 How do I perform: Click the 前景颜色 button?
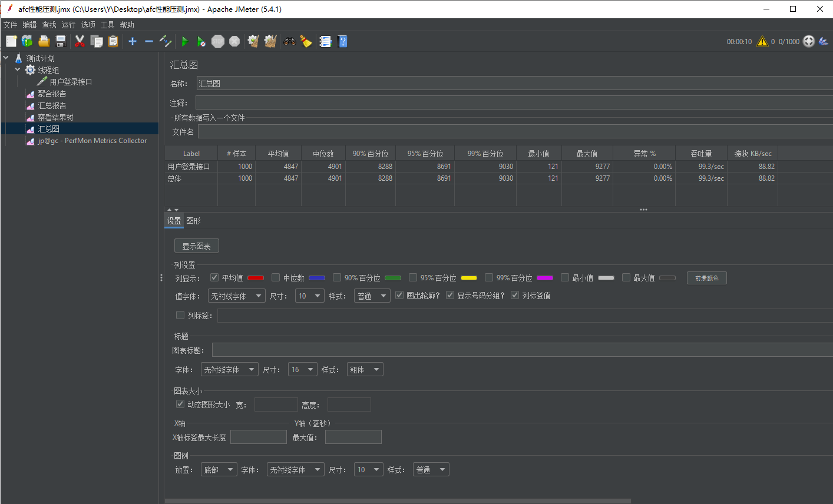(x=706, y=277)
